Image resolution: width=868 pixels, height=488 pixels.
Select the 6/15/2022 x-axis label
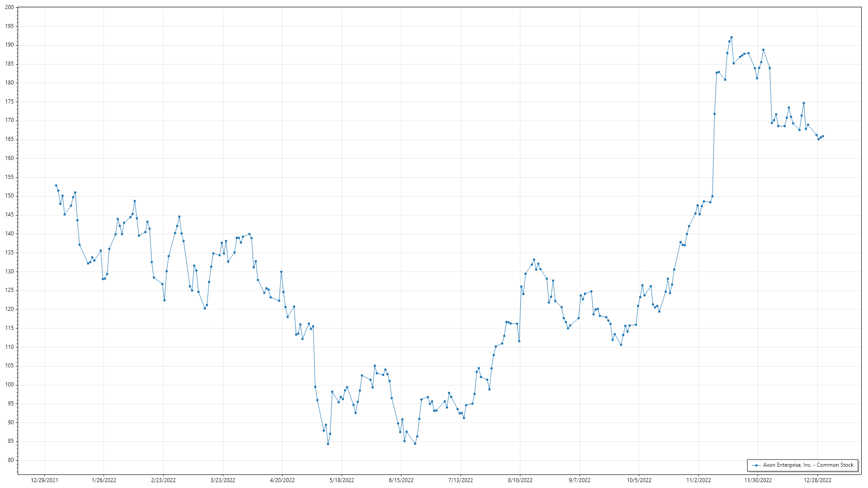[x=401, y=480]
